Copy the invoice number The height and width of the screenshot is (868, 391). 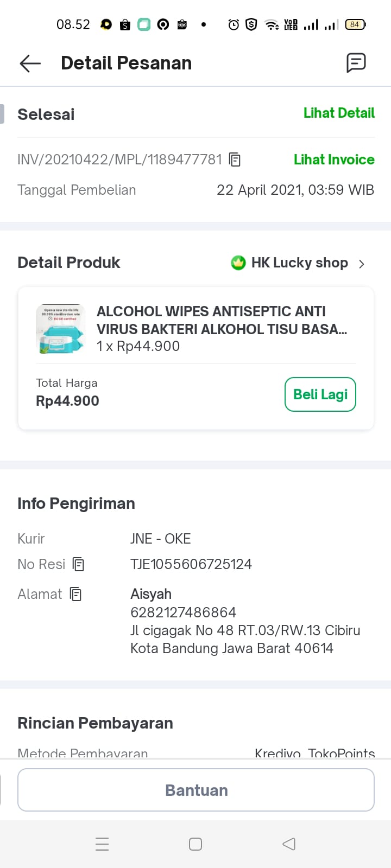click(x=235, y=159)
